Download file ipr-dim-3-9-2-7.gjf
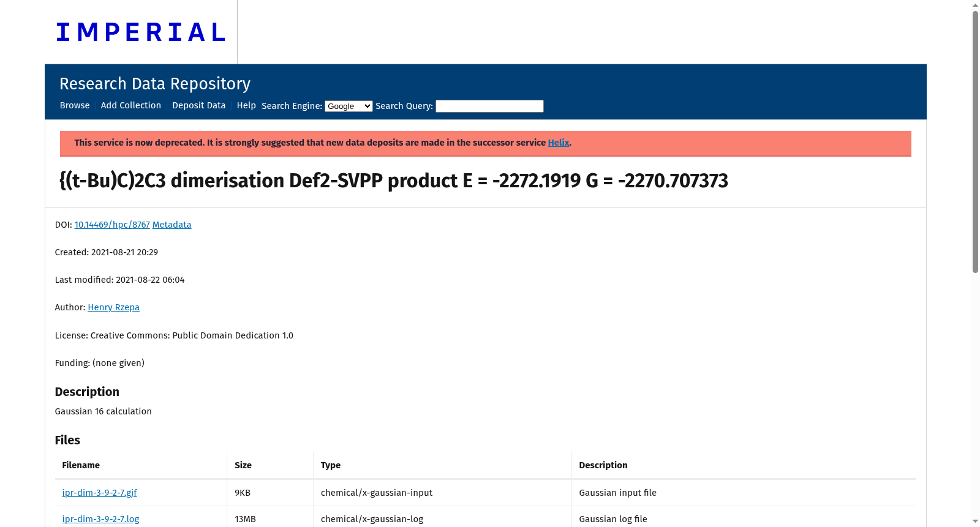Viewport: 980px width, 527px height. tap(99, 493)
